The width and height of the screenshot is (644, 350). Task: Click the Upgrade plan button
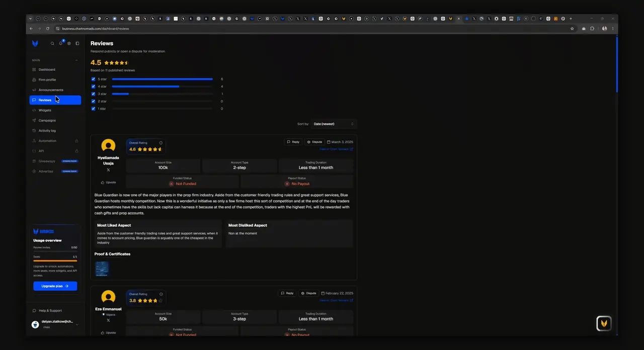55,286
